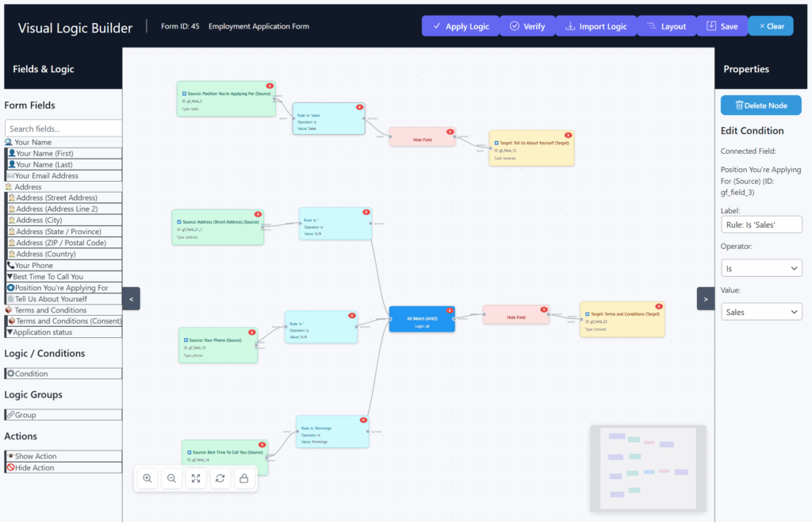The width and height of the screenshot is (812, 522).
Task: Focus the Search fields input
Action: [63, 129]
